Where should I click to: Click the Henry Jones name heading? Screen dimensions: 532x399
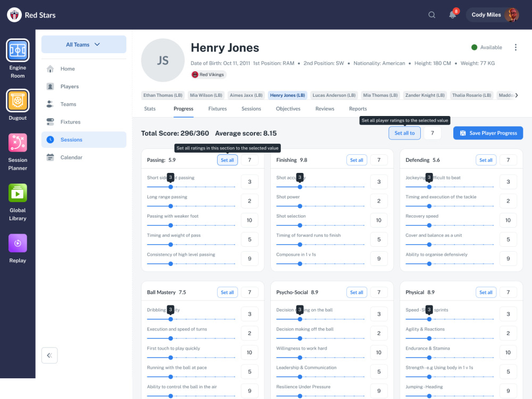pos(225,48)
